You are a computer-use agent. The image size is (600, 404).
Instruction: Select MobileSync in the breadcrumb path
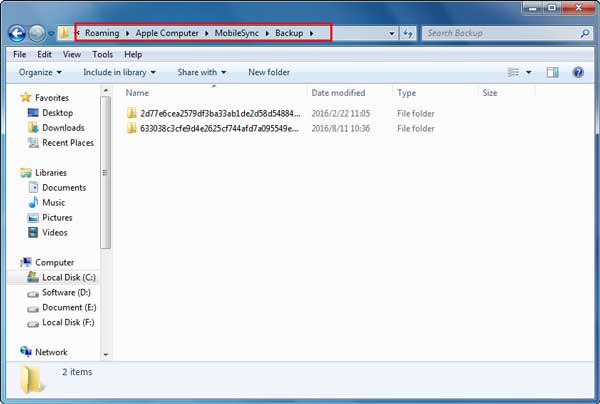coord(236,33)
